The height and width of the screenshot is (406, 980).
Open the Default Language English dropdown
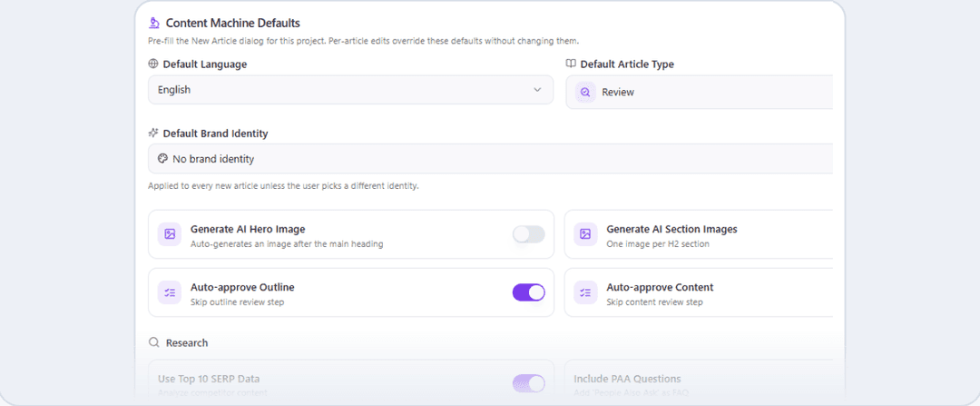tap(350, 89)
